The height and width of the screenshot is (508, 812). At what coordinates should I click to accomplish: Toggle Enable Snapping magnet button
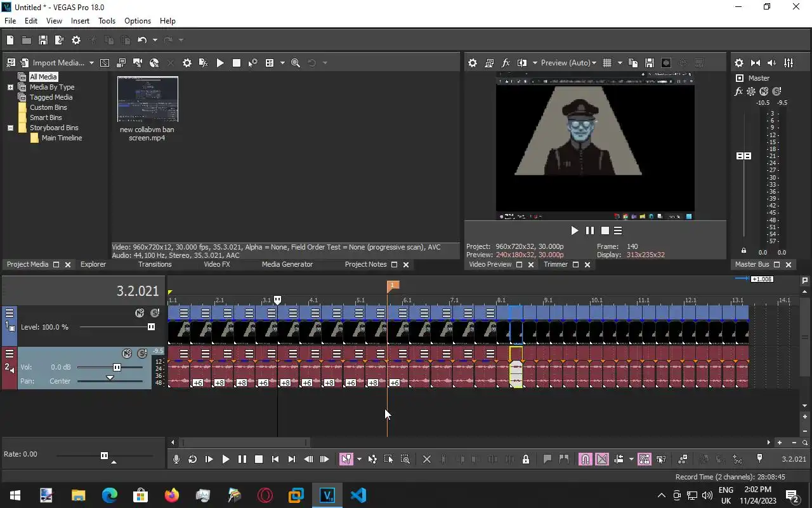click(x=586, y=459)
